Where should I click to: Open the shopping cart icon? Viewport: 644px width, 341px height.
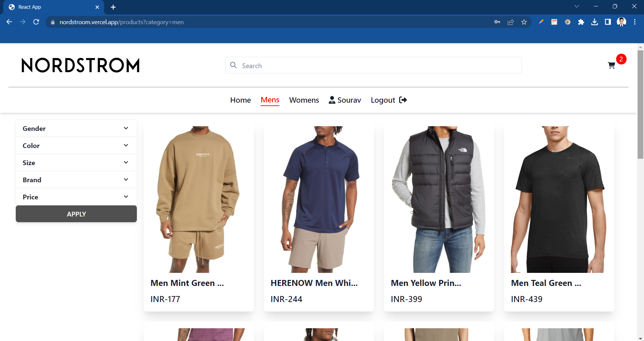click(611, 65)
